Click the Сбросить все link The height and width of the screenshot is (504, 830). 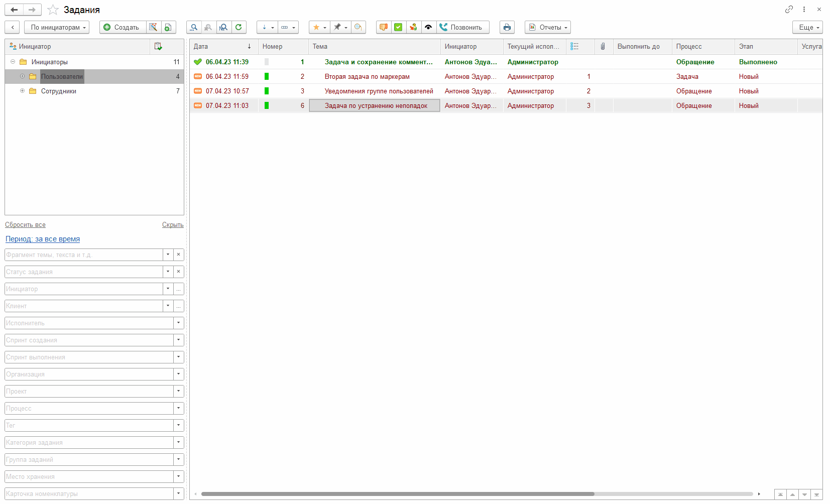[x=25, y=225]
